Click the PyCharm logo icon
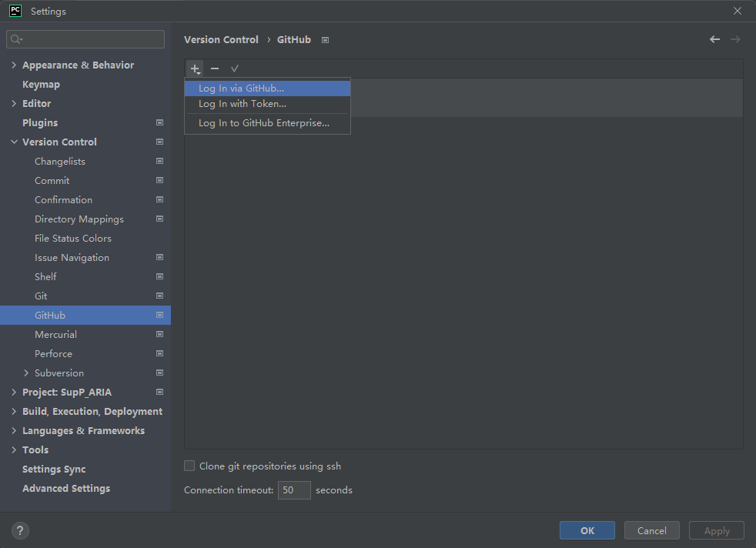Image resolution: width=756 pixels, height=548 pixels. click(15, 11)
